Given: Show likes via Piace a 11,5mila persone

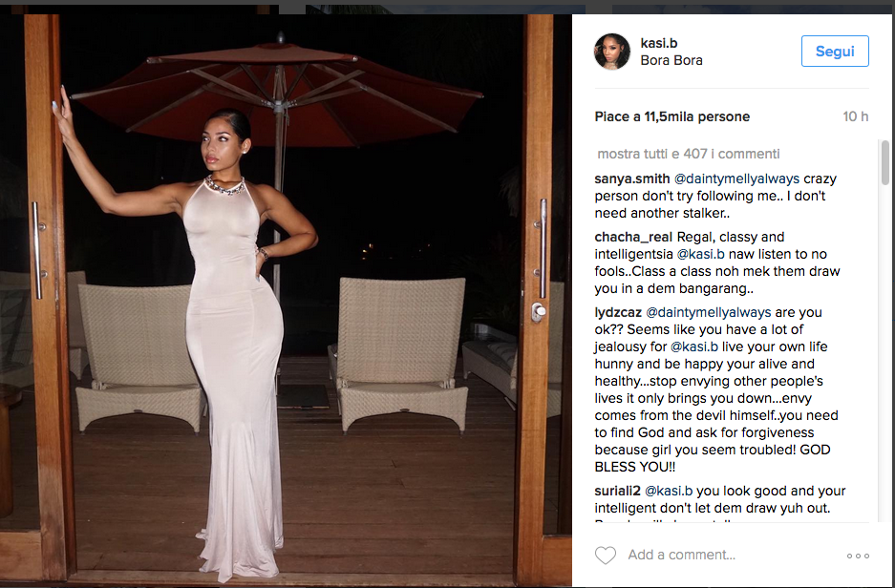Looking at the screenshot, I should (671, 116).
